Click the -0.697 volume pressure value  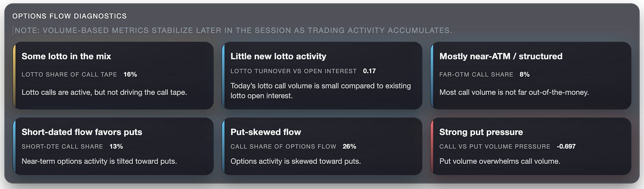click(x=566, y=146)
